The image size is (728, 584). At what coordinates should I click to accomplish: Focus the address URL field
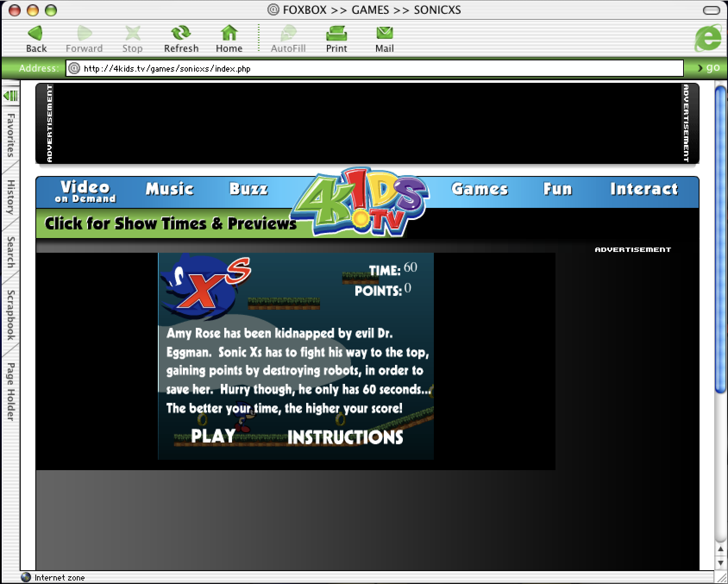pos(375,68)
